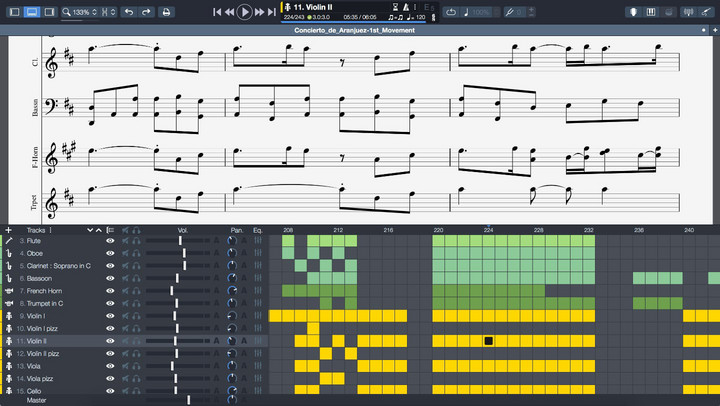The height and width of the screenshot is (406, 720).
Task: Click the skip-to-end transport button
Action: click(x=271, y=12)
